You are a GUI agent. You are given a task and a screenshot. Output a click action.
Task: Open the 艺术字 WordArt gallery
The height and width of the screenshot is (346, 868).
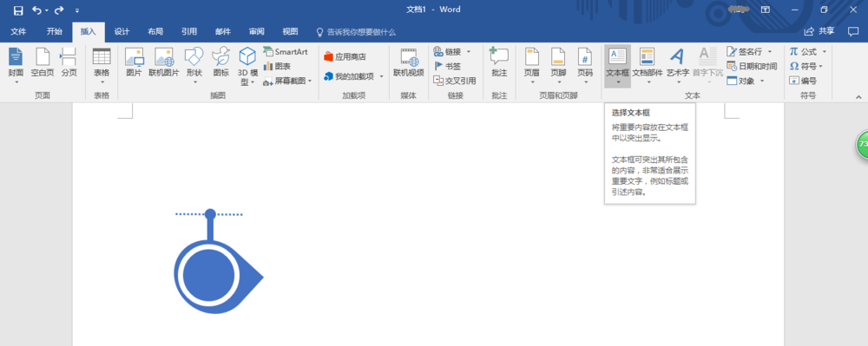click(678, 66)
